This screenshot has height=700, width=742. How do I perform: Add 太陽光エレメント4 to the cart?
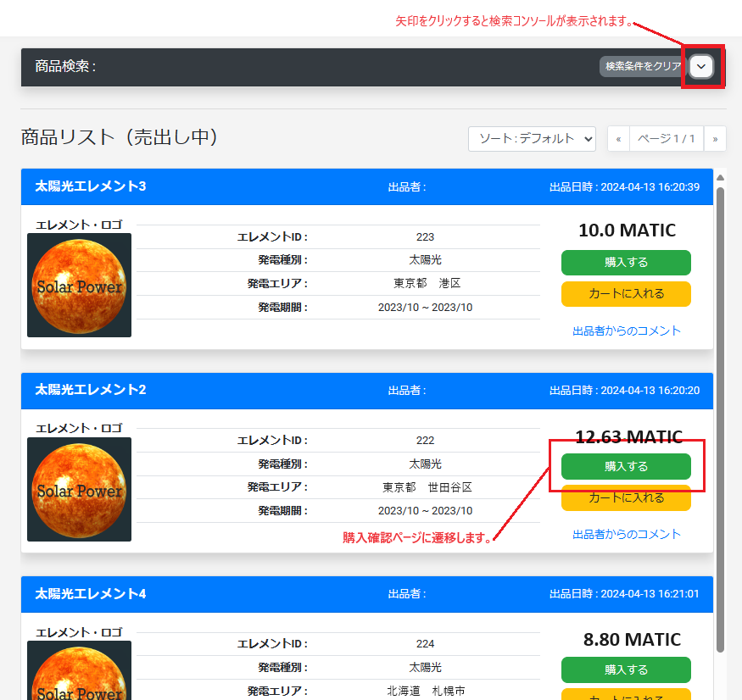coord(626,697)
